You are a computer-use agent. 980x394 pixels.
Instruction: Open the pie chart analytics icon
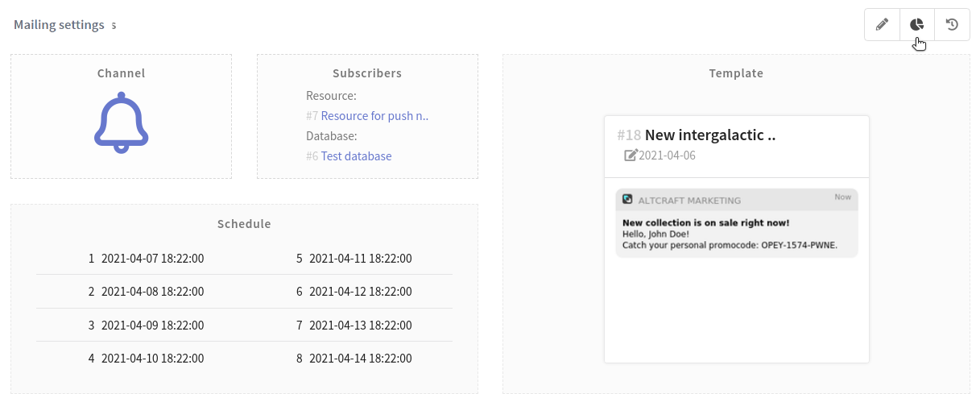pyautogui.click(x=916, y=25)
